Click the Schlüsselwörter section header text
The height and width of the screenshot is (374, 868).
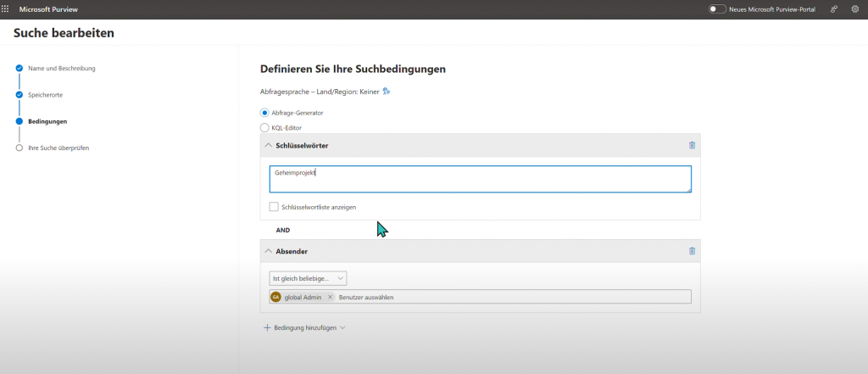(302, 145)
